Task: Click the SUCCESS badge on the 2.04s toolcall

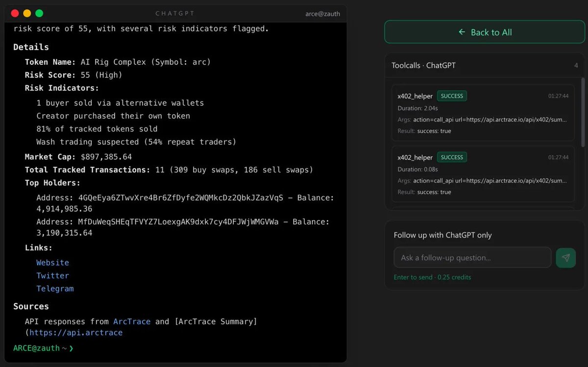Action: (x=452, y=96)
